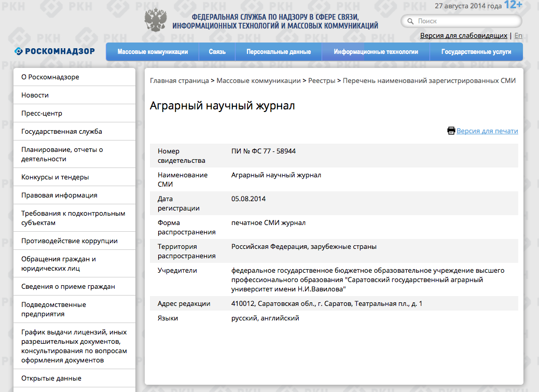This screenshot has width=539, height=392.
Task: Click the 12+ age rating mark
Action: (513, 5)
